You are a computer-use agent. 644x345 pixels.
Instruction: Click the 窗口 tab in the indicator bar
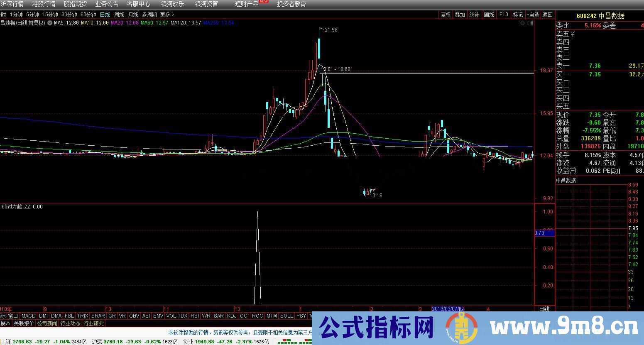click(13, 316)
